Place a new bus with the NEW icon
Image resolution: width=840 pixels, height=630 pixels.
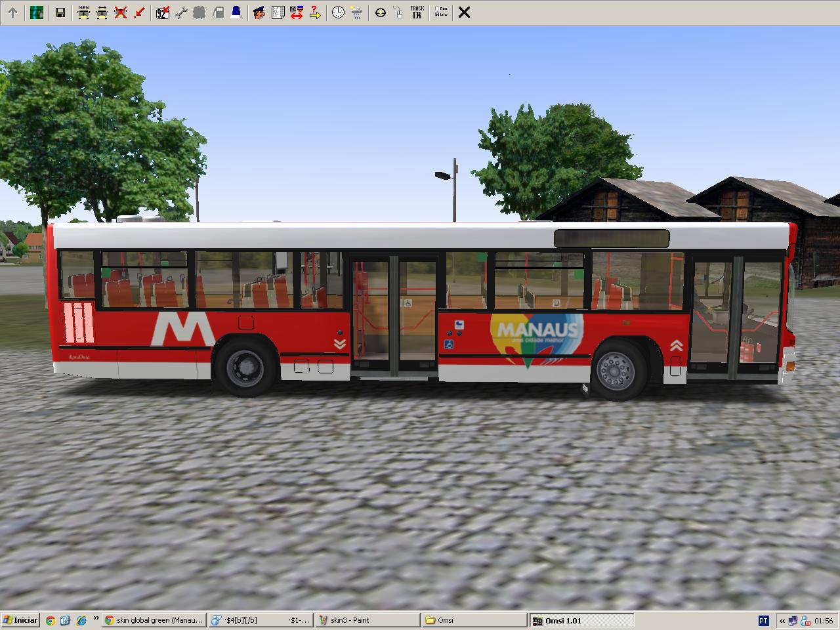point(83,12)
